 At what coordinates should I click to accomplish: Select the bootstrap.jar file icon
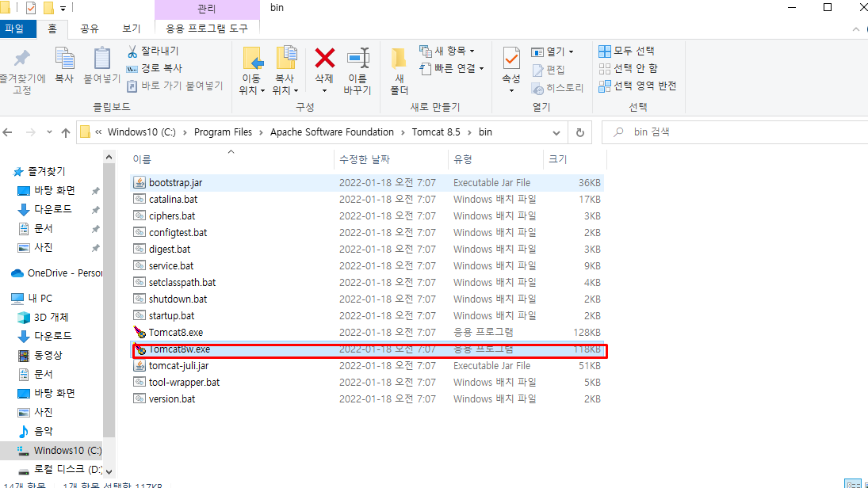140,182
